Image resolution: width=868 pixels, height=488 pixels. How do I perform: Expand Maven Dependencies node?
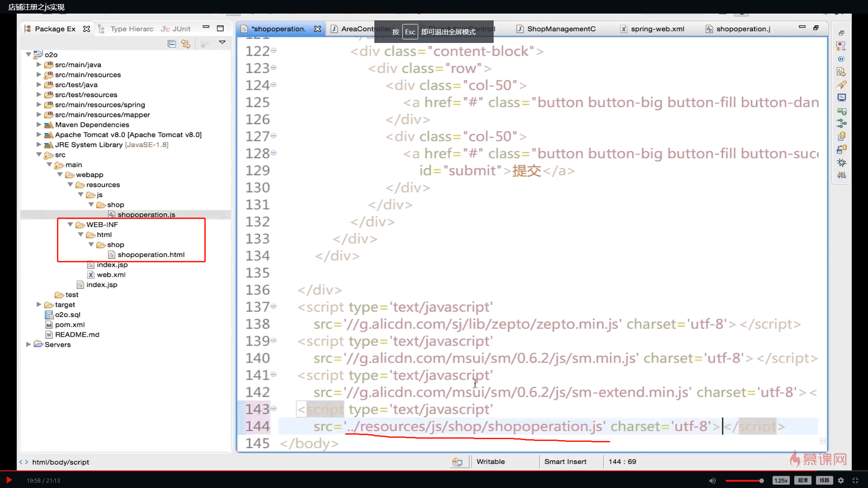[39, 124]
